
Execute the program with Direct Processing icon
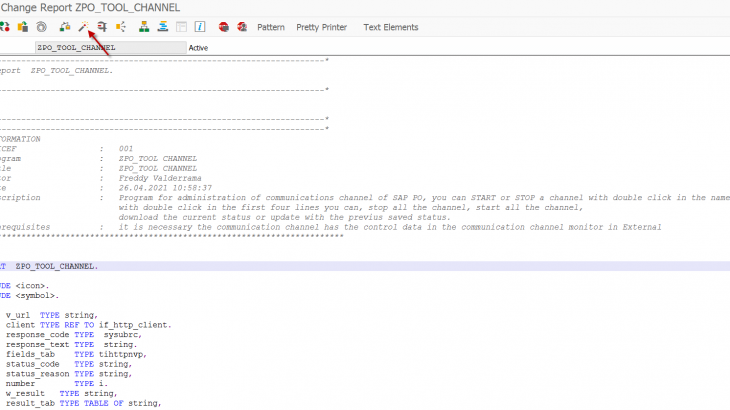click(102, 27)
